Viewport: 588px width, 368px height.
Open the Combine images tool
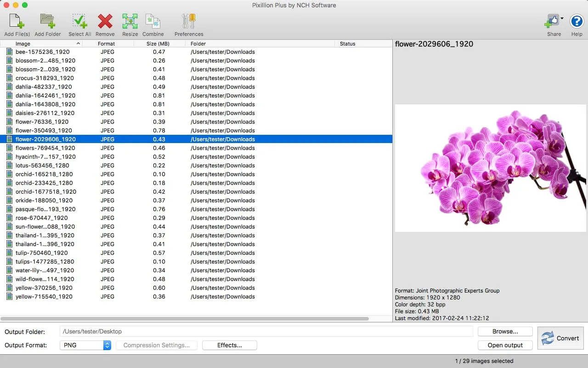tap(153, 21)
